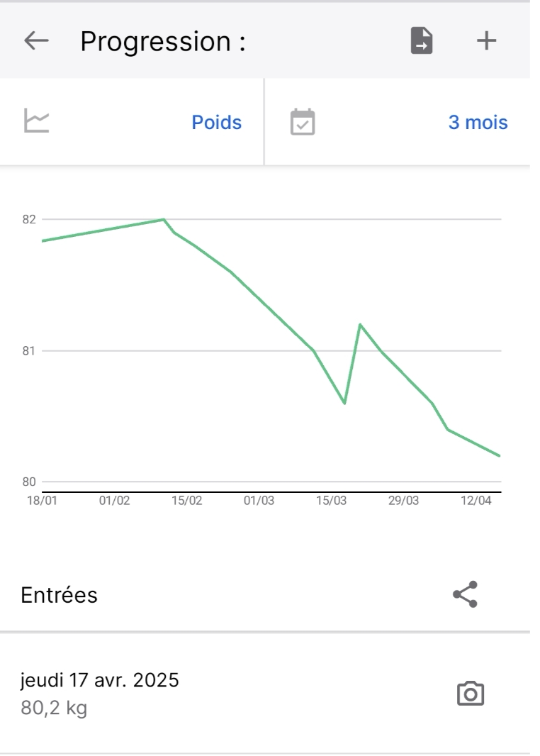
Task: Click the calendar check icon
Action: pos(303,122)
